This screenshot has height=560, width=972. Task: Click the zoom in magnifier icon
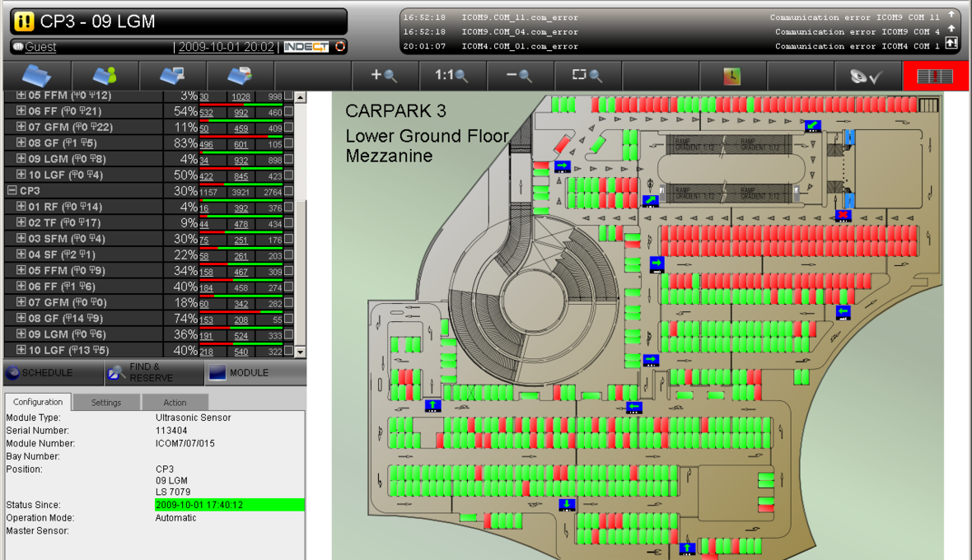[x=384, y=76]
